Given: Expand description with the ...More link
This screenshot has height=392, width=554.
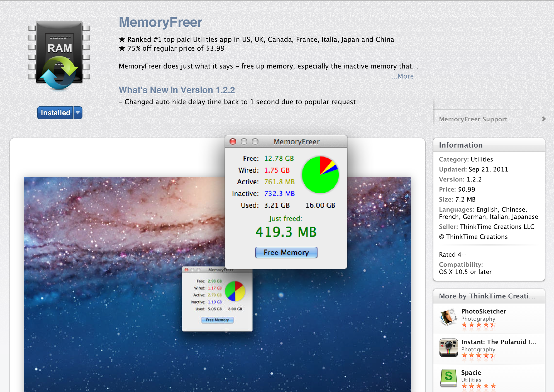Looking at the screenshot, I should pos(402,76).
